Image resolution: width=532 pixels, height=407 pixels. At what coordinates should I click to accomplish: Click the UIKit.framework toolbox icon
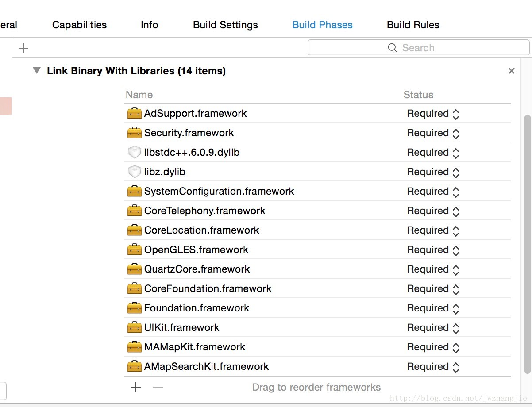pyautogui.click(x=134, y=328)
